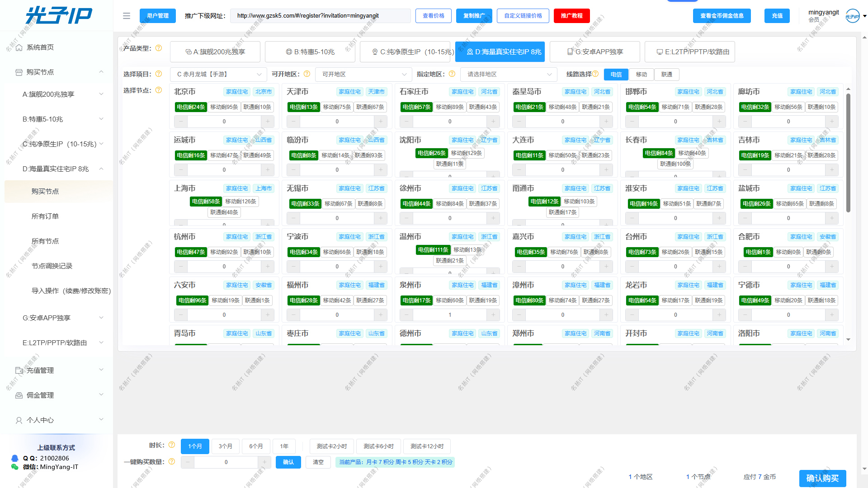Click the help icon beside 产品类型
The height and width of the screenshot is (488, 868).
(159, 48)
